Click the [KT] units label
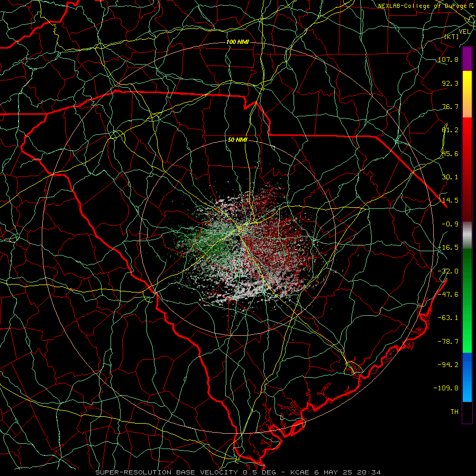The width and height of the screenshot is (476, 476). pos(452,36)
